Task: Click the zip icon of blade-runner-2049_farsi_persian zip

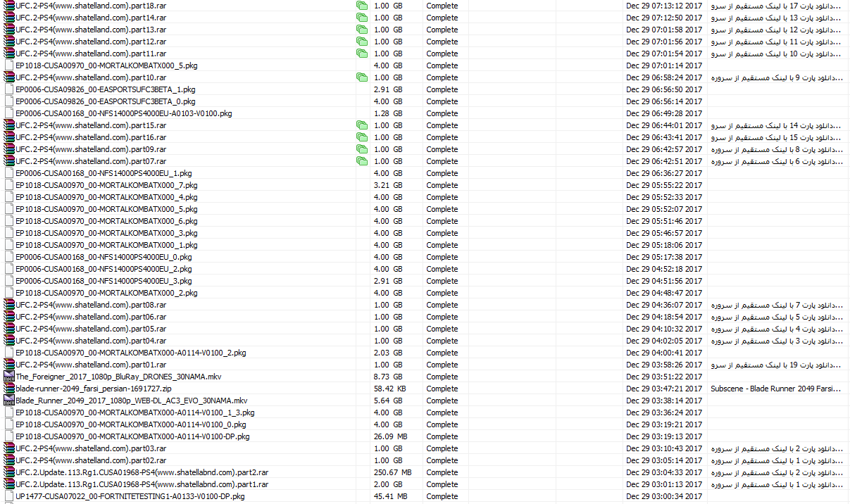Action: 9,389
